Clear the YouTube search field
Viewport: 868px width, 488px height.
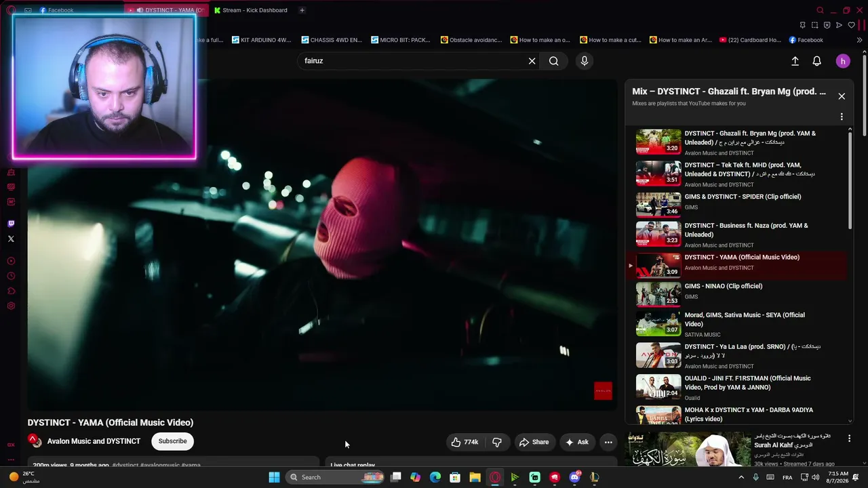(x=532, y=61)
